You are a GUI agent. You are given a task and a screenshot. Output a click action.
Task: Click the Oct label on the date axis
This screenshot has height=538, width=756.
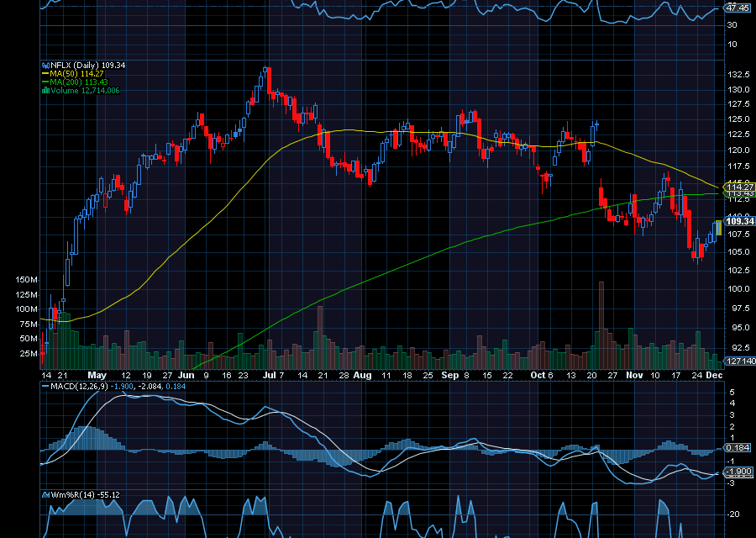538,375
